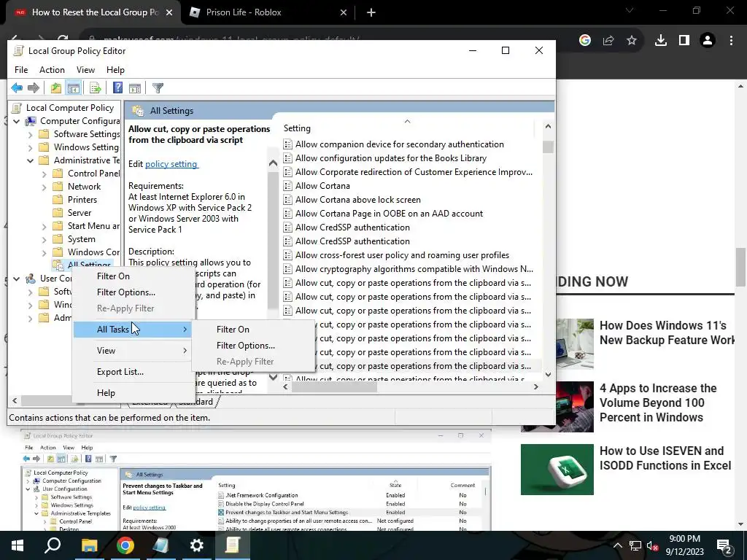Click the Export List toolbar icon
The image size is (747, 560).
(96, 87)
